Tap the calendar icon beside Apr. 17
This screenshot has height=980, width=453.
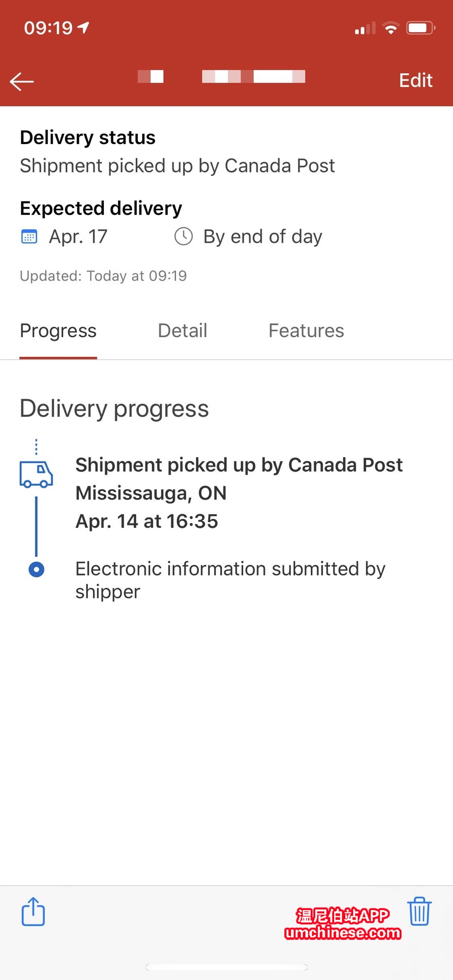[x=29, y=237]
